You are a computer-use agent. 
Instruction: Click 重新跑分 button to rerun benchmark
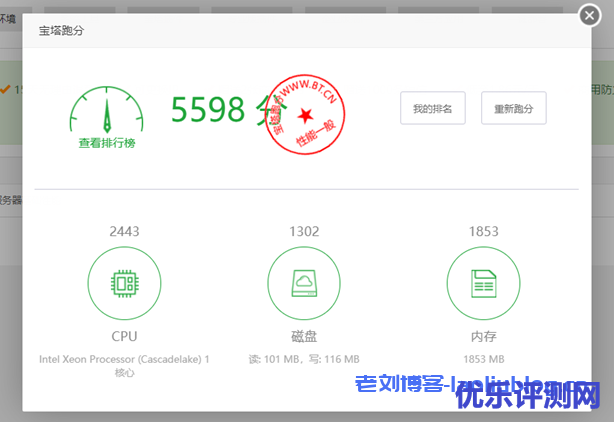point(513,108)
